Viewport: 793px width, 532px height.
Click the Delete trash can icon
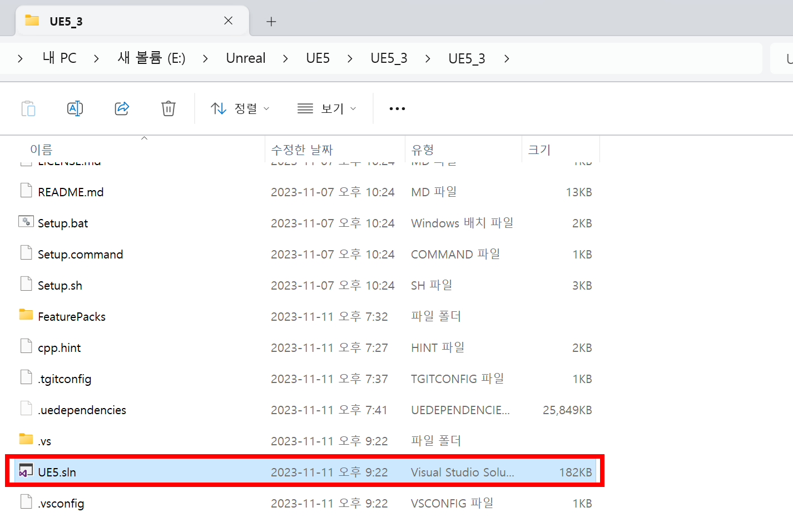pos(168,108)
